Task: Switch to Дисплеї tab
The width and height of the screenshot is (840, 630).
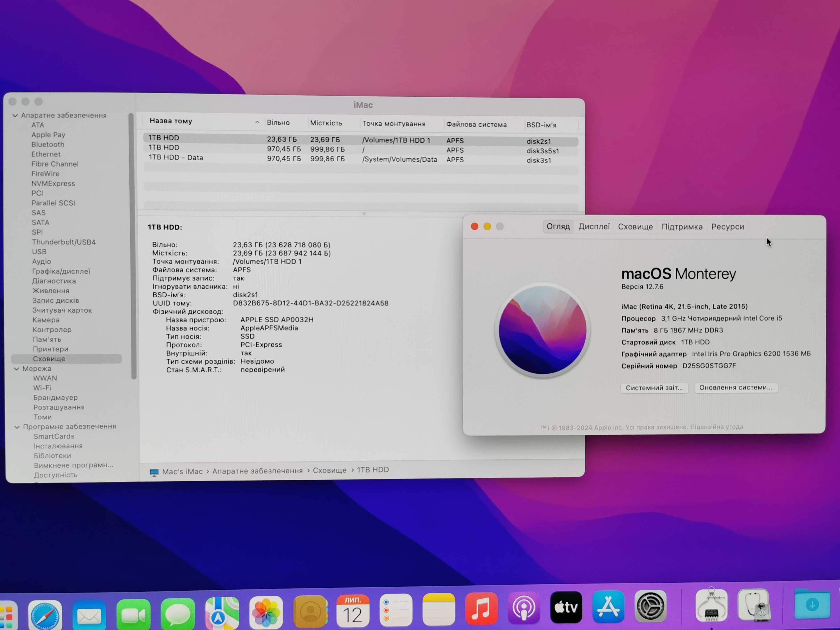Action: [594, 227]
